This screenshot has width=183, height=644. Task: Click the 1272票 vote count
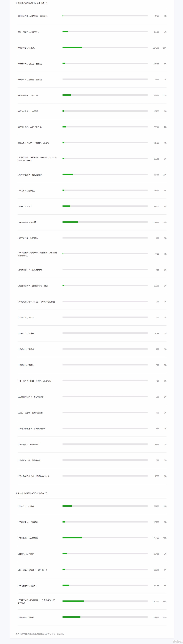click(156, 48)
